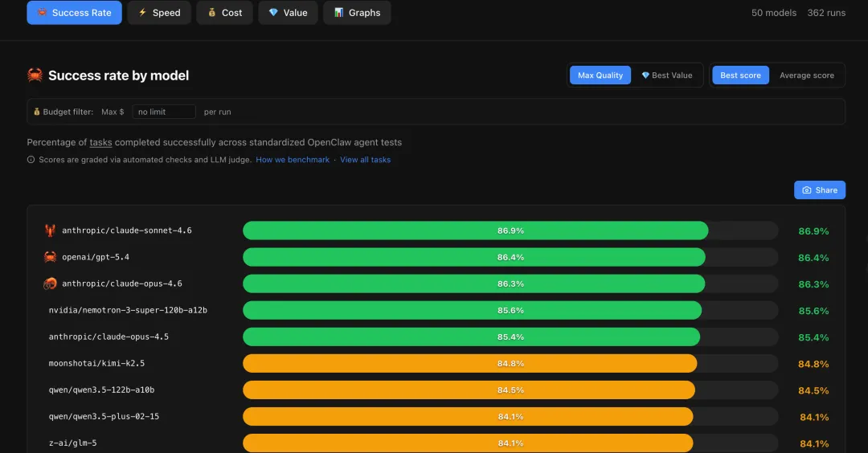This screenshot has height=453, width=868.
Task: Open the Graphs tab
Action: [357, 12]
